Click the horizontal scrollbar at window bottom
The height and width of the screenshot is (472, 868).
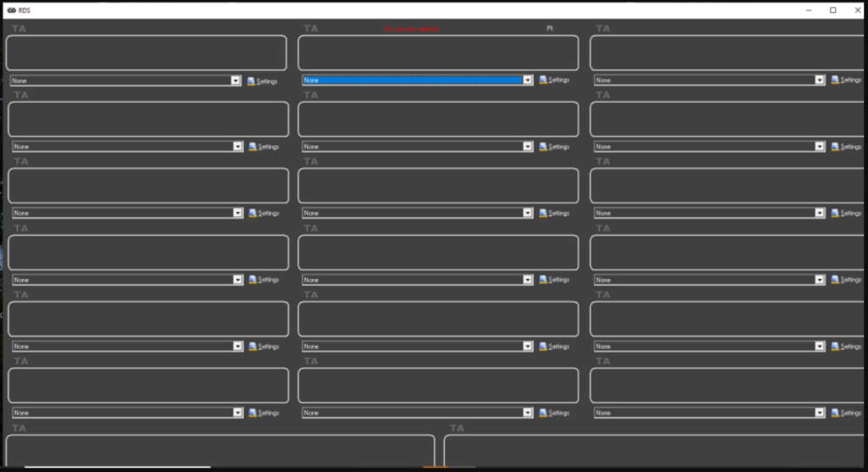(117, 467)
